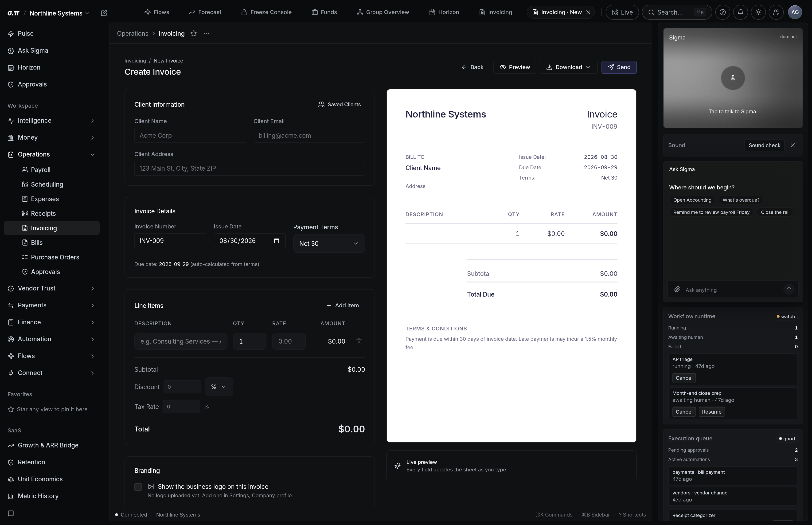Image resolution: width=812 pixels, height=525 pixels.
Task: Tap the Sigma microphone button
Action: 733,78
